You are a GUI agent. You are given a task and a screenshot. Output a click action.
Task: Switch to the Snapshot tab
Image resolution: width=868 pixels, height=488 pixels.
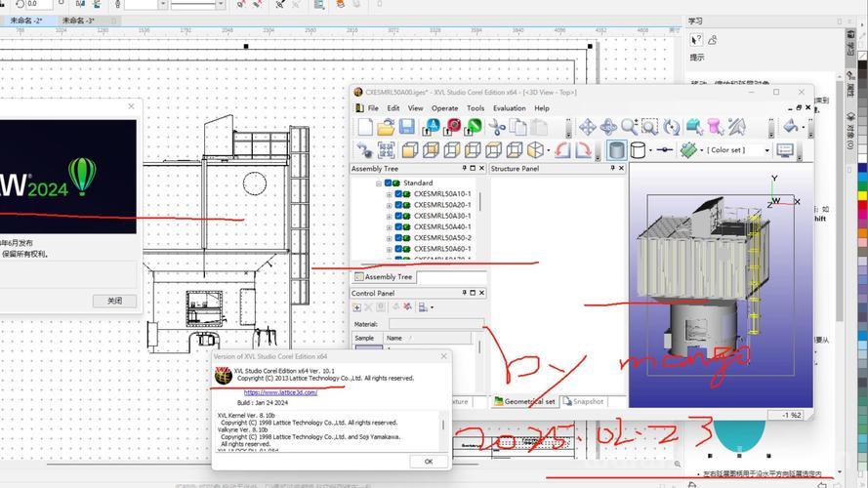(x=583, y=402)
